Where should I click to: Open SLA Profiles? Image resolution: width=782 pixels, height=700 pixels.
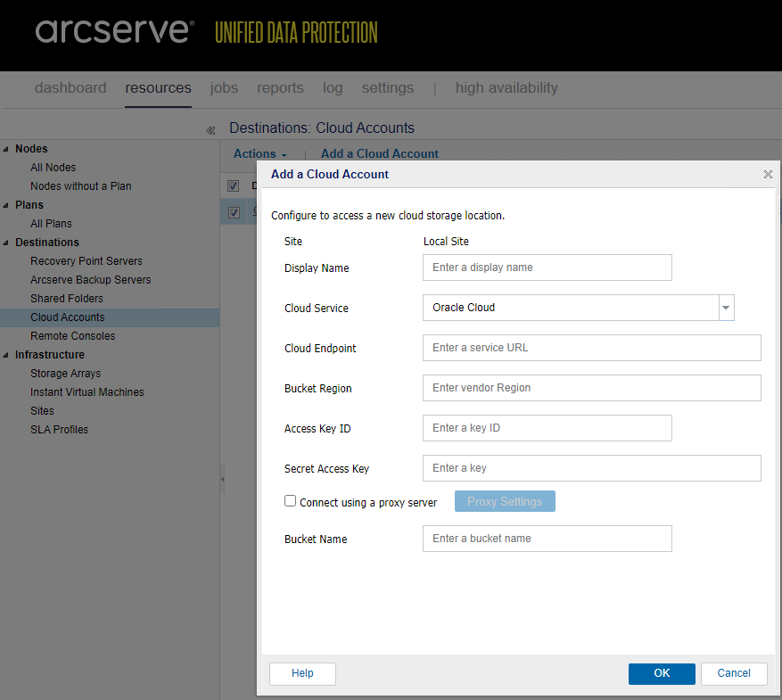tap(59, 430)
